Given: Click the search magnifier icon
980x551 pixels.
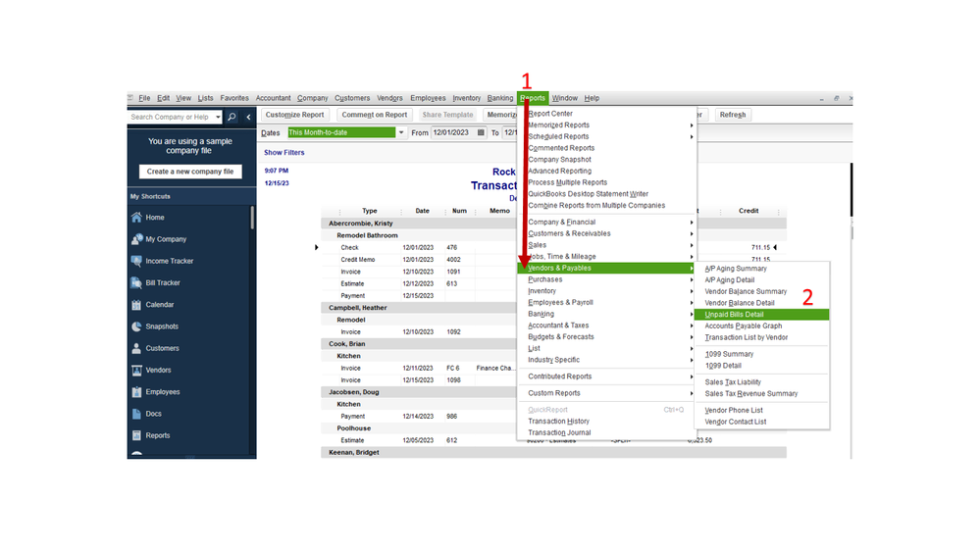Looking at the screenshot, I should pyautogui.click(x=232, y=117).
